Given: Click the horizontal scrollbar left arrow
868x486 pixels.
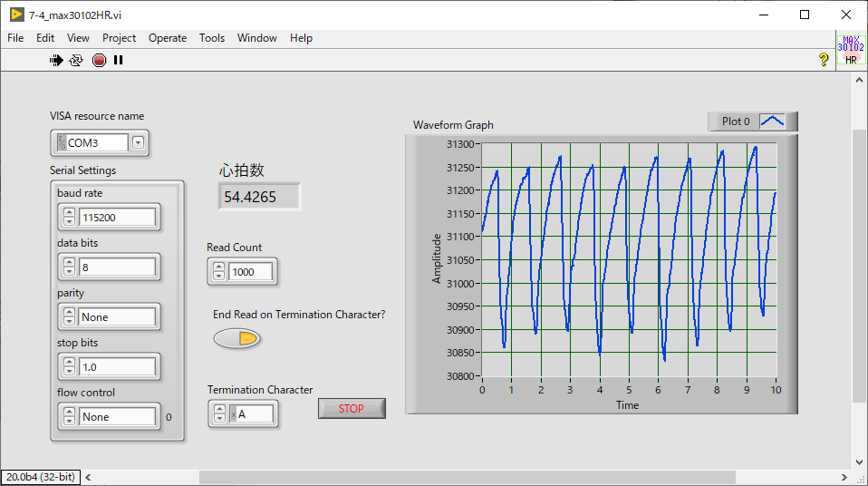Looking at the screenshot, I should [x=88, y=477].
